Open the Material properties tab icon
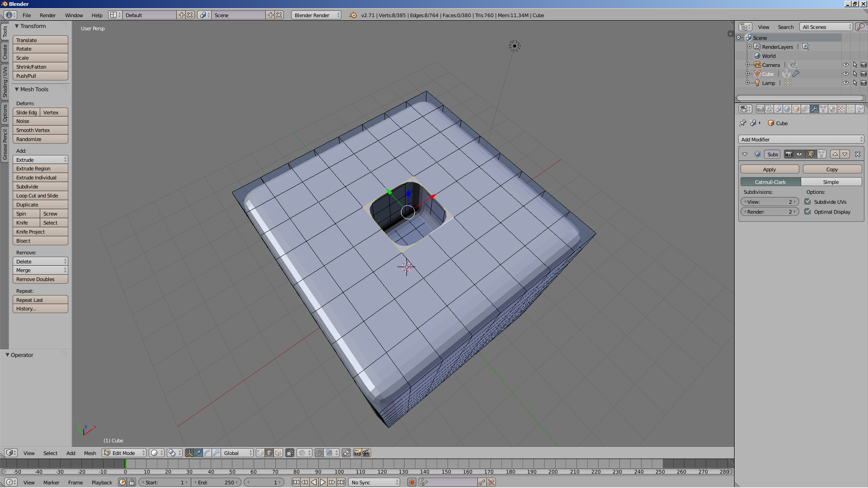 (x=832, y=109)
